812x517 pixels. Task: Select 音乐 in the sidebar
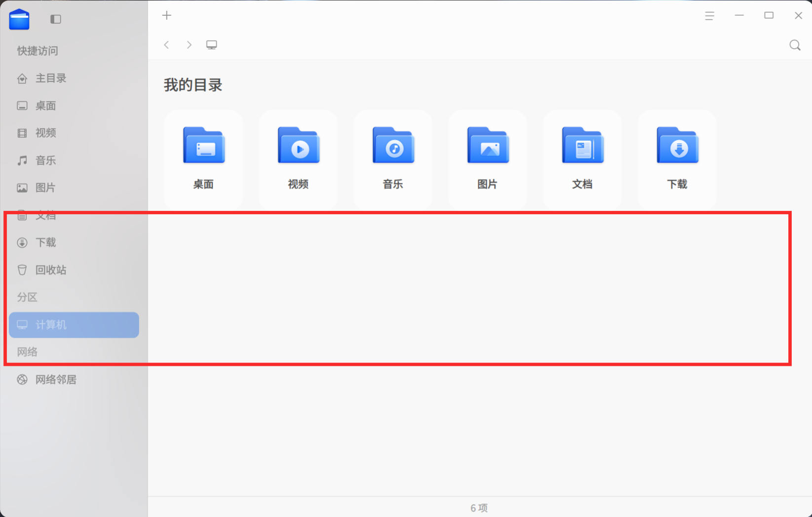74,160
